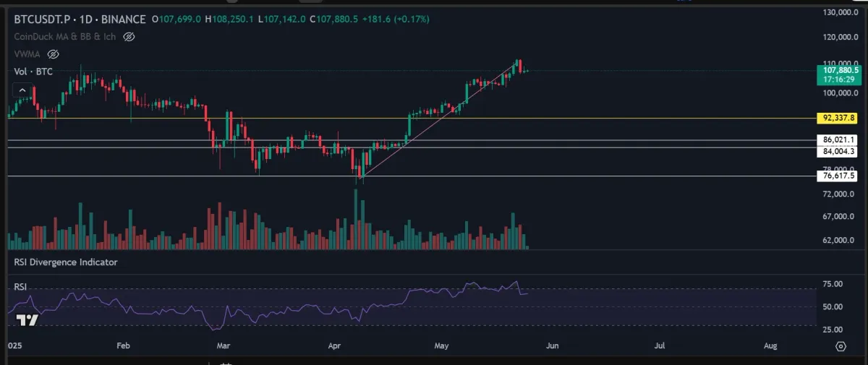Click the RSI legend label
Screen dimensions: 868x365
20,287
